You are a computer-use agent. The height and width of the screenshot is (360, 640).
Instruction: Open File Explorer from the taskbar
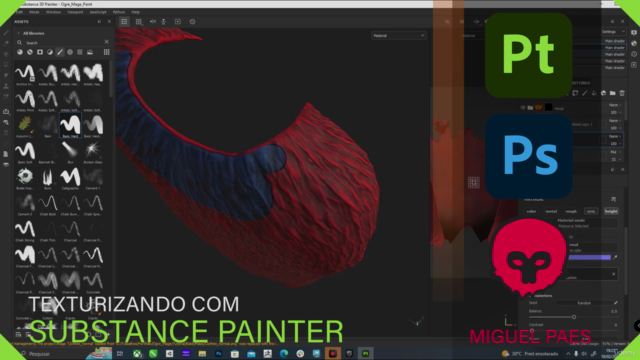[202, 353]
